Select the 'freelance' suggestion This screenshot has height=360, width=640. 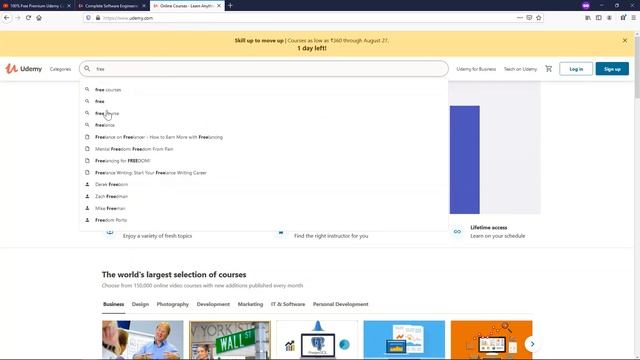tap(264, 125)
